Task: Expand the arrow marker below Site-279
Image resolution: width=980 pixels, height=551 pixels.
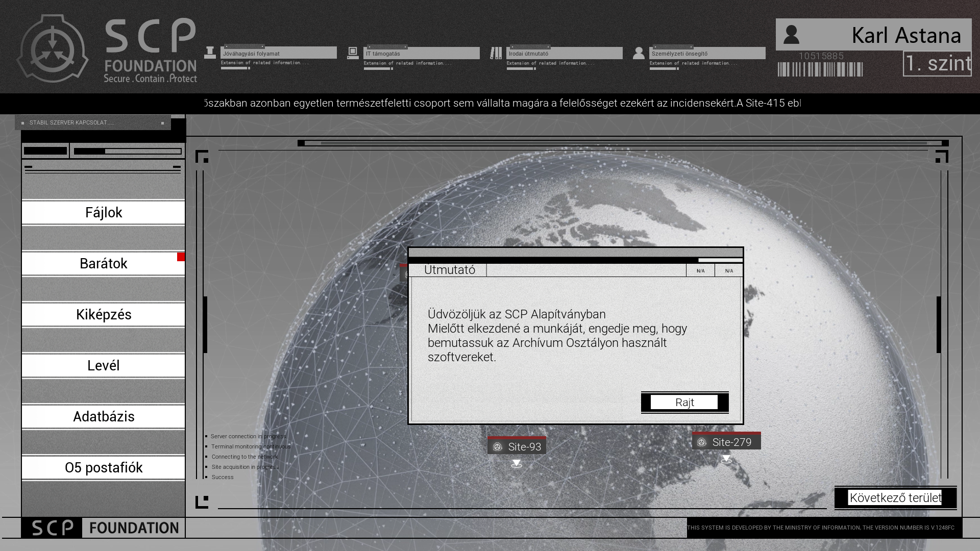Action: [x=726, y=459]
